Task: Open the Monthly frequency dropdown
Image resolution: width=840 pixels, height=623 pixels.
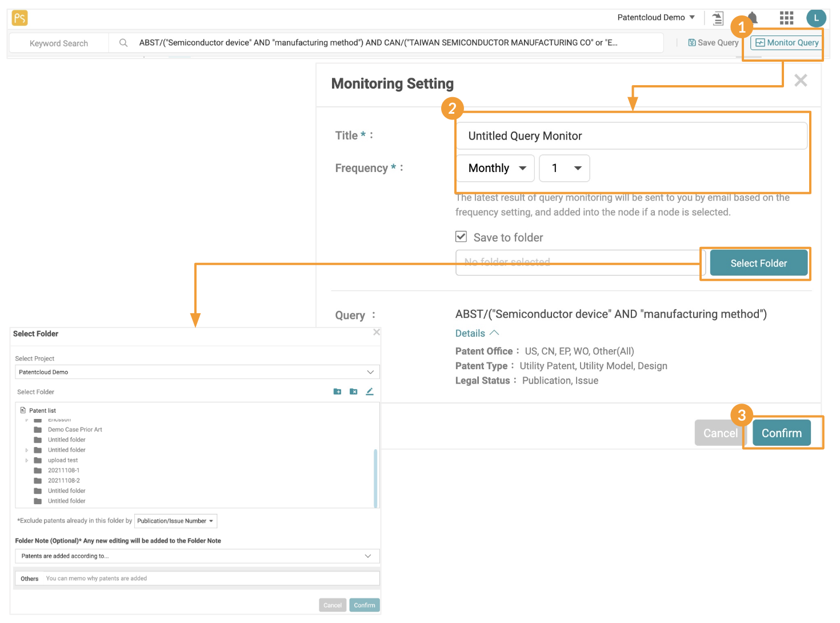Action: 495,168
